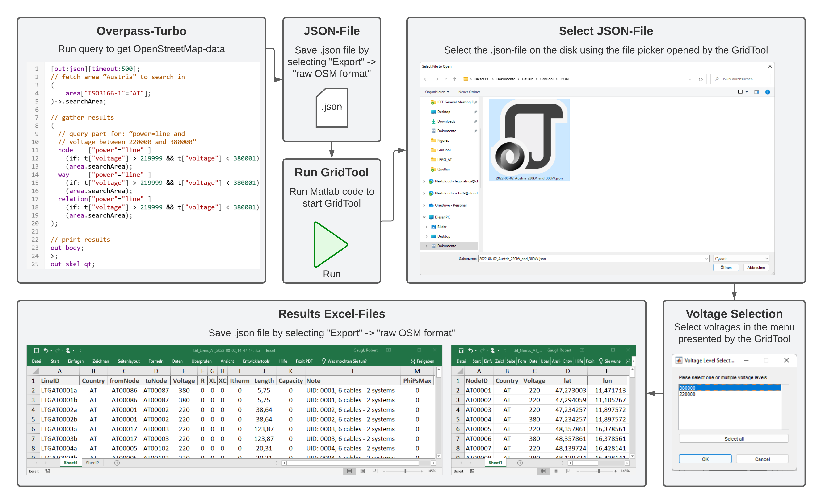The height and width of the screenshot is (504, 823).
Task: Open the (*.json) file type dropdown
Action: pyautogui.click(x=741, y=259)
